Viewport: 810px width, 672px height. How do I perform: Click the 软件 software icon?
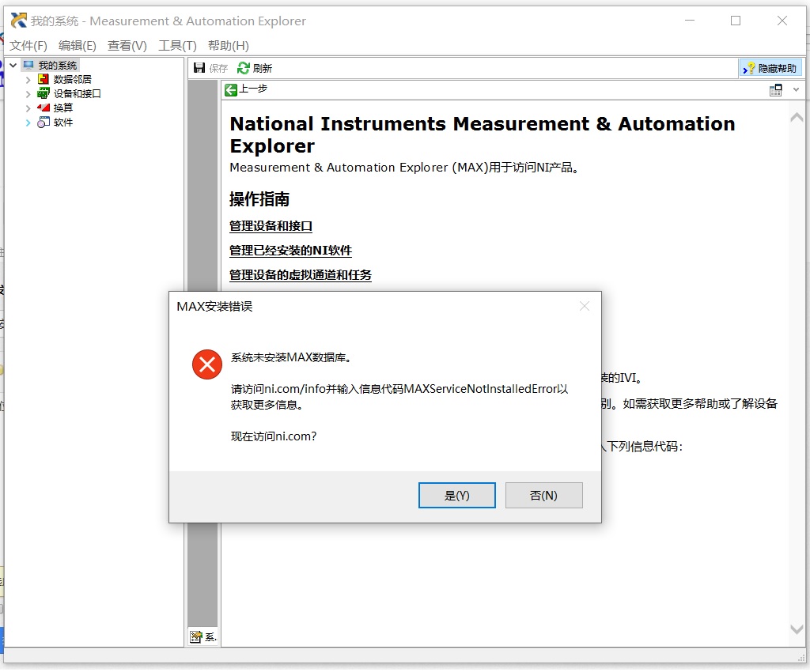click(44, 122)
